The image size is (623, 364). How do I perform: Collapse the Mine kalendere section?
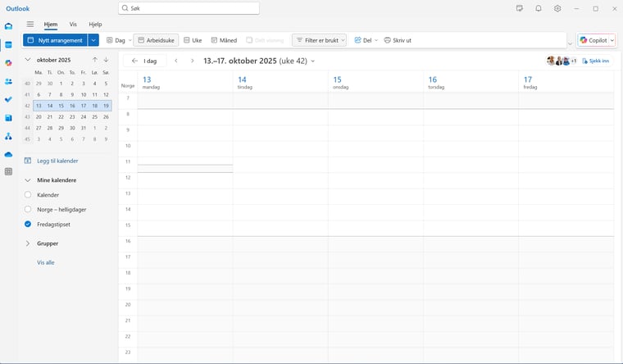(28, 180)
